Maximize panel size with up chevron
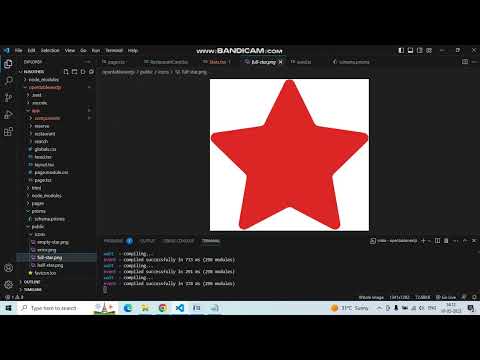 (465, 241)
